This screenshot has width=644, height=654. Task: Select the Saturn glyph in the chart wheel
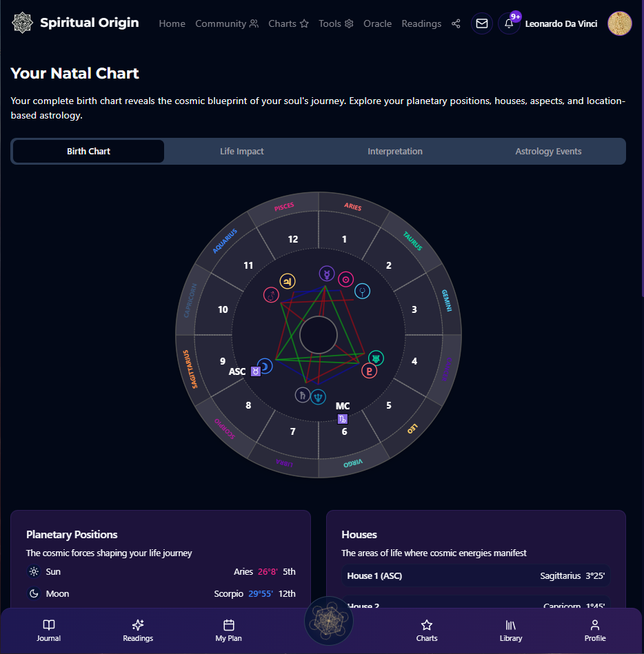coord(302,395)
